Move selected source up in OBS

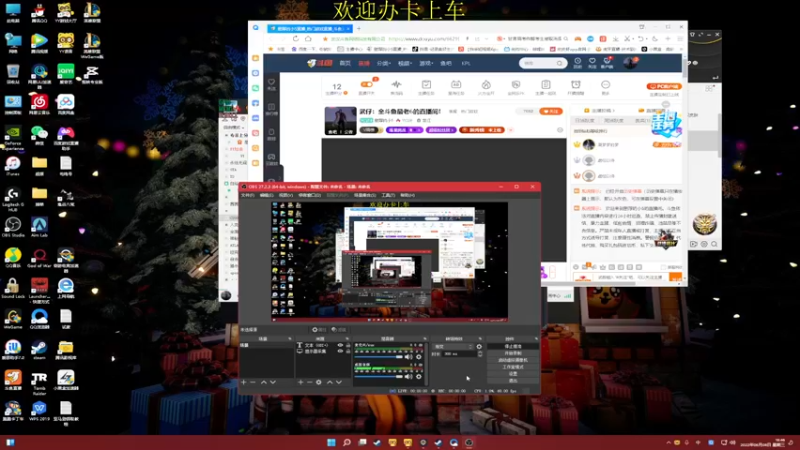(x=330, y=382)
